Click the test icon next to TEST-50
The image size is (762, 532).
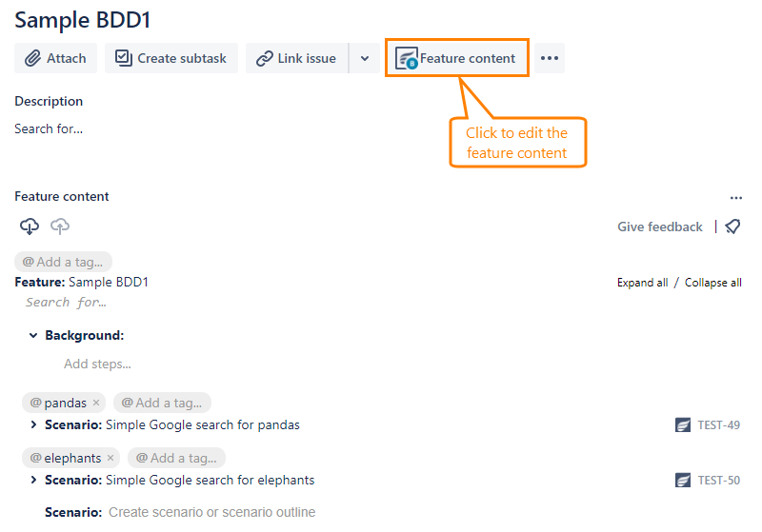coord(683,481)
